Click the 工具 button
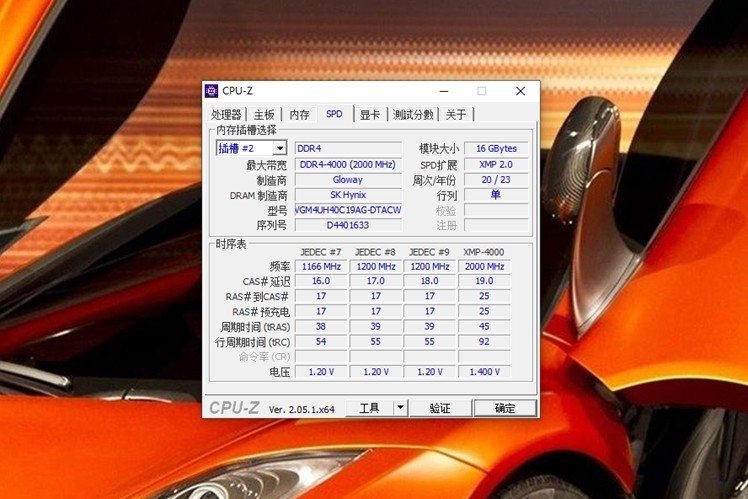Image resolution: width=748 pixels, height=499 pixels. point(369,408)
